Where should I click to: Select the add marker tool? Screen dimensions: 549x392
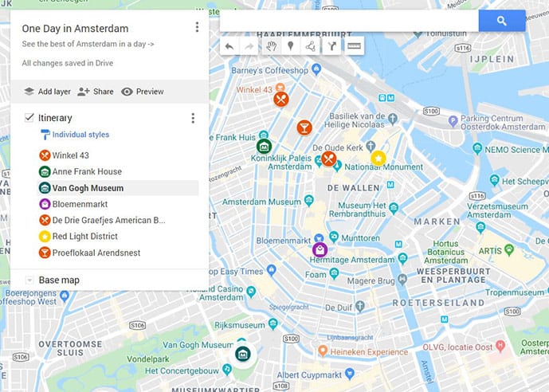tap(290, 46)
